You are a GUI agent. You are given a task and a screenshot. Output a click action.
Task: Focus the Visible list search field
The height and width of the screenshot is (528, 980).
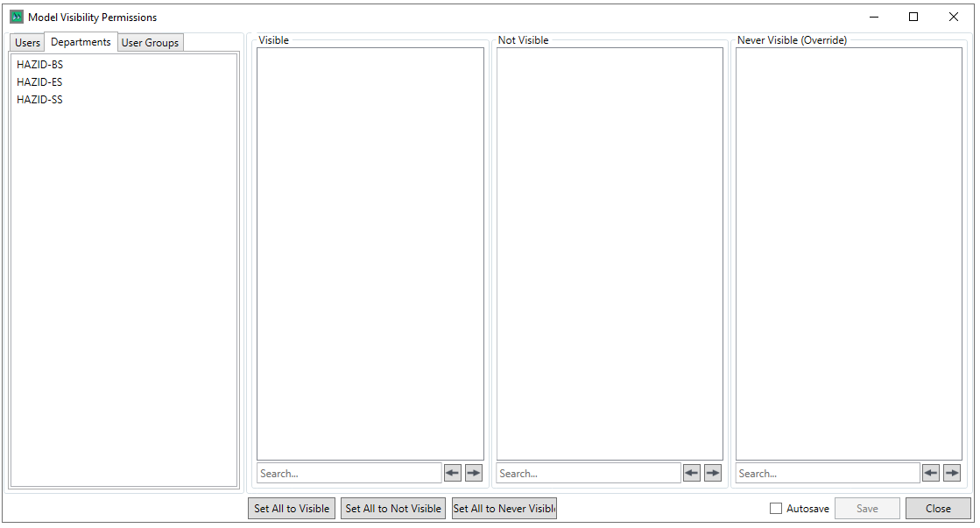[x=349, y=474]
